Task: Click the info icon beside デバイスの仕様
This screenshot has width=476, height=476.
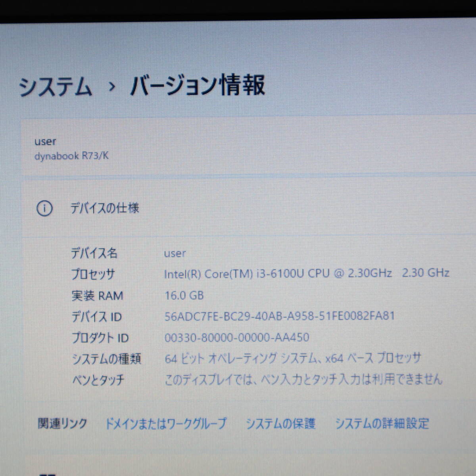Action: pyautogui.click(x=44, y=208)
